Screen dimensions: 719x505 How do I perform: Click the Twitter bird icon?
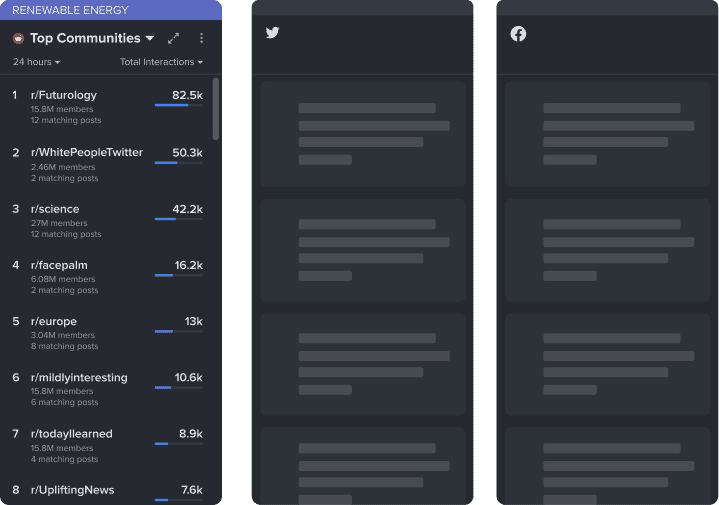coord(272,33)
